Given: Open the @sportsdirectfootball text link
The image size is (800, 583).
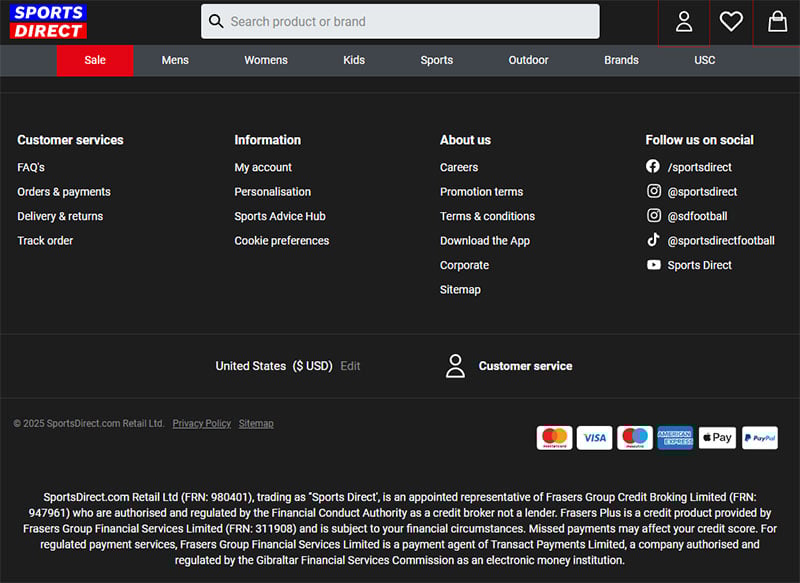Looking at the screenshot, I should coord(721,241).
